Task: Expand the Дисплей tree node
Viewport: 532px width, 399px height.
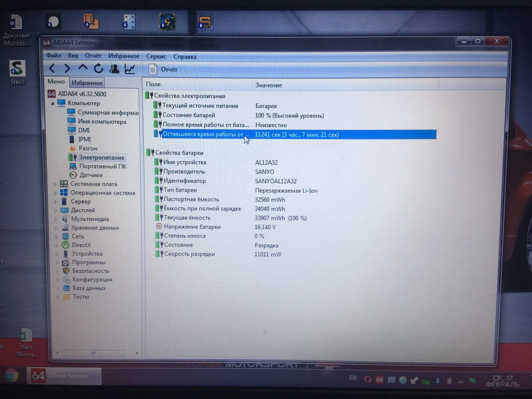Action: [56, 210]
